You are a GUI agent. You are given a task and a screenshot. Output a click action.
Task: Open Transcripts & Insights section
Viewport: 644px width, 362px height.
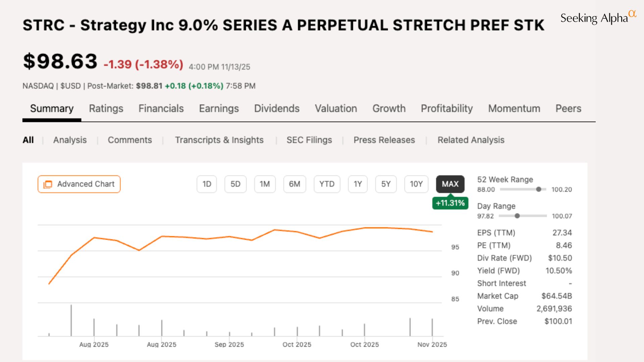(219, 140)
